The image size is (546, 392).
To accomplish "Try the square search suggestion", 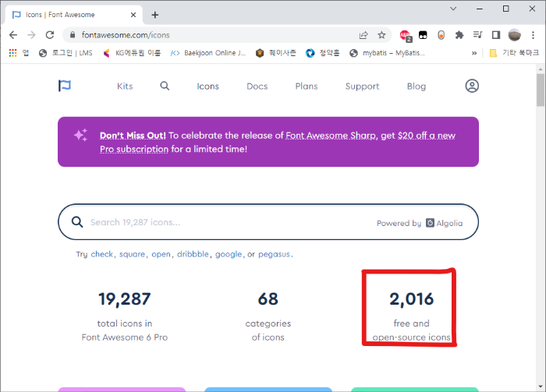I will [132, 254].
